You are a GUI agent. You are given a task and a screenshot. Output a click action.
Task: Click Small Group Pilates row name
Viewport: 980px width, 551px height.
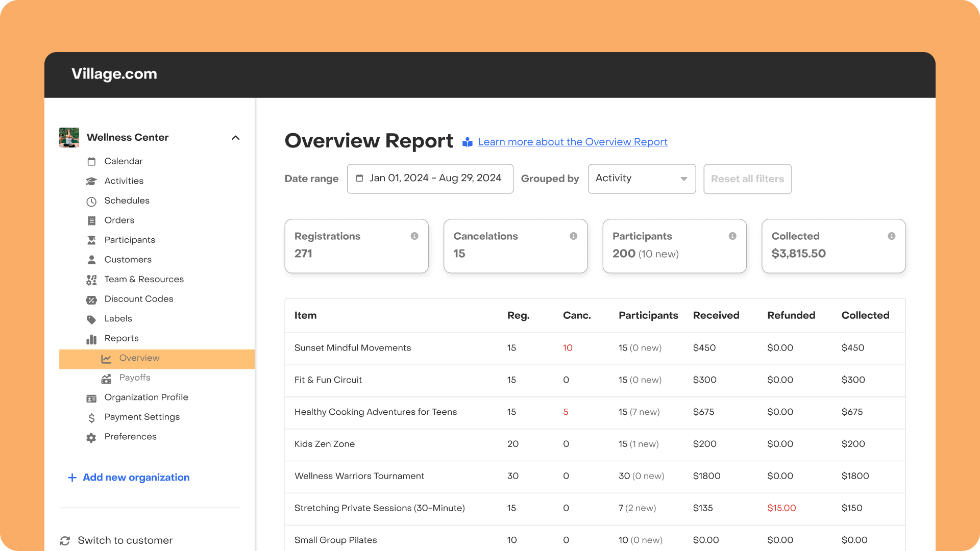click(x=336, y=540)
